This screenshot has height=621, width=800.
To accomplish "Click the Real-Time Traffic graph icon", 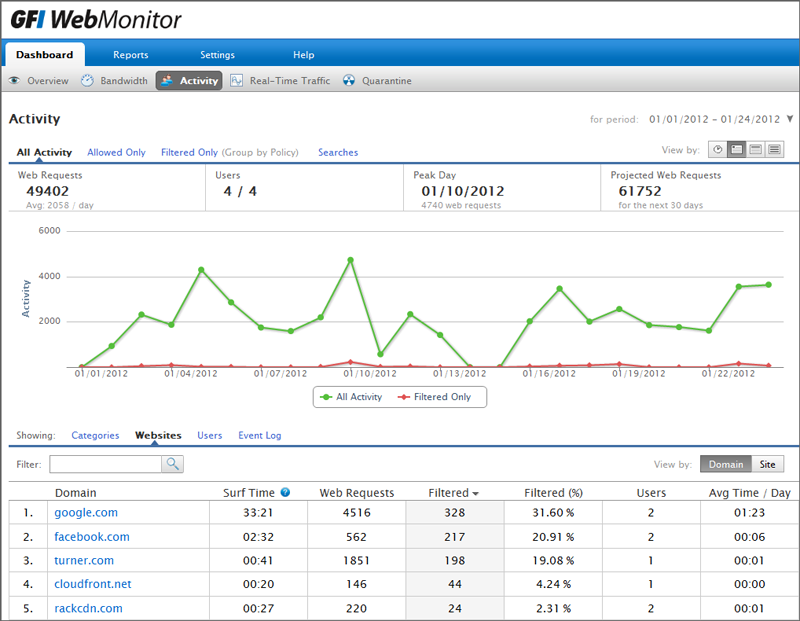I will point(236,81).
